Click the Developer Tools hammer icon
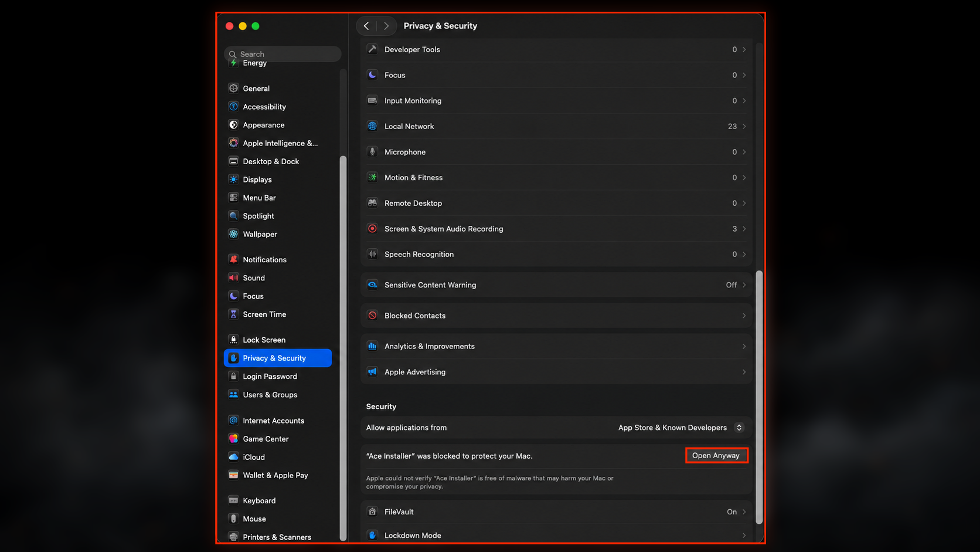980x552 pixels. (372, 49)
